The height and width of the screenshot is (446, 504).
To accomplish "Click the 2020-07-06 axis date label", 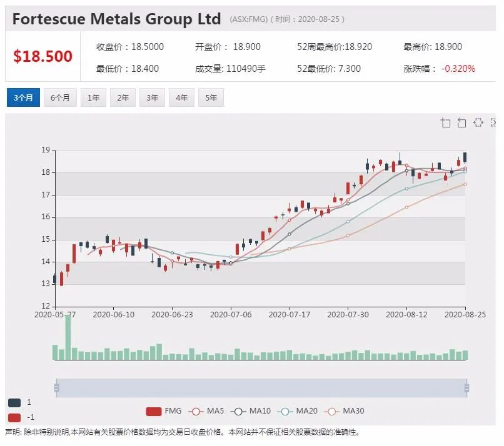I will coord(231,314).
